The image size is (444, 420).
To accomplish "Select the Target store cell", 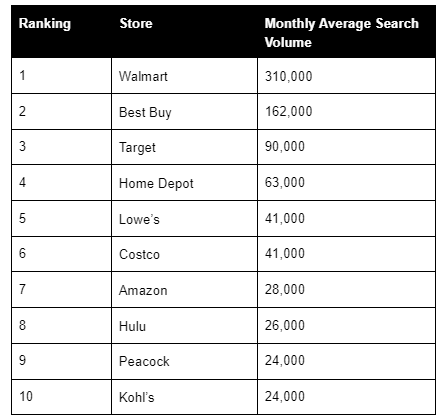I will [184, 147].
